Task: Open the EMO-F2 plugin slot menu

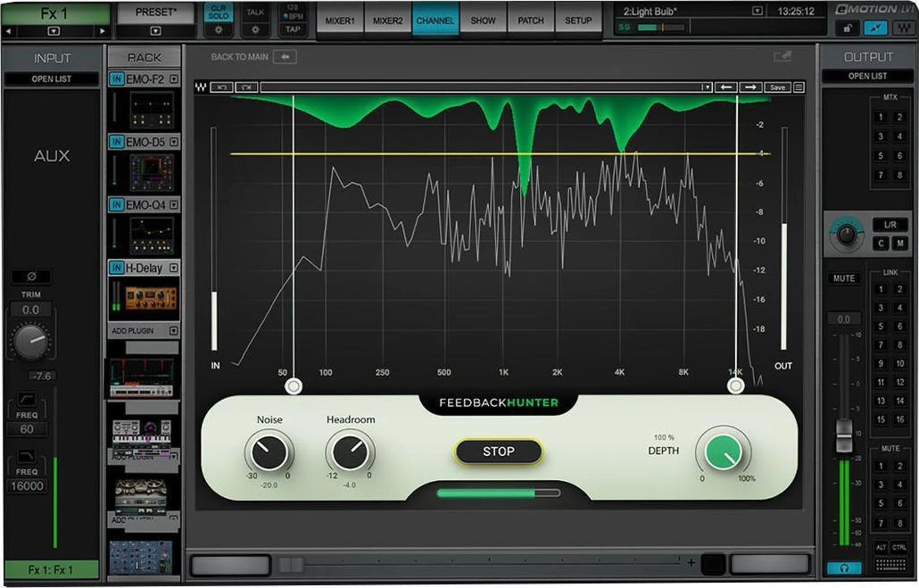Action: point(174,79)
